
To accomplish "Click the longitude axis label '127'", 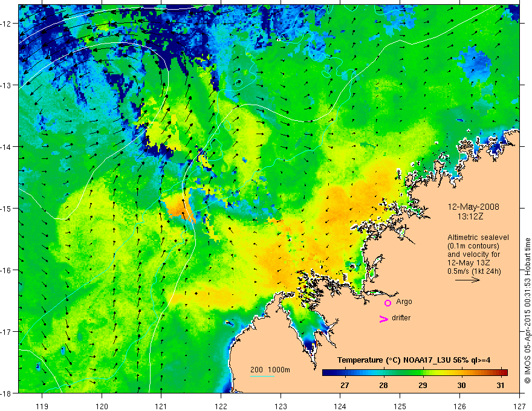I will coord(519,406).
